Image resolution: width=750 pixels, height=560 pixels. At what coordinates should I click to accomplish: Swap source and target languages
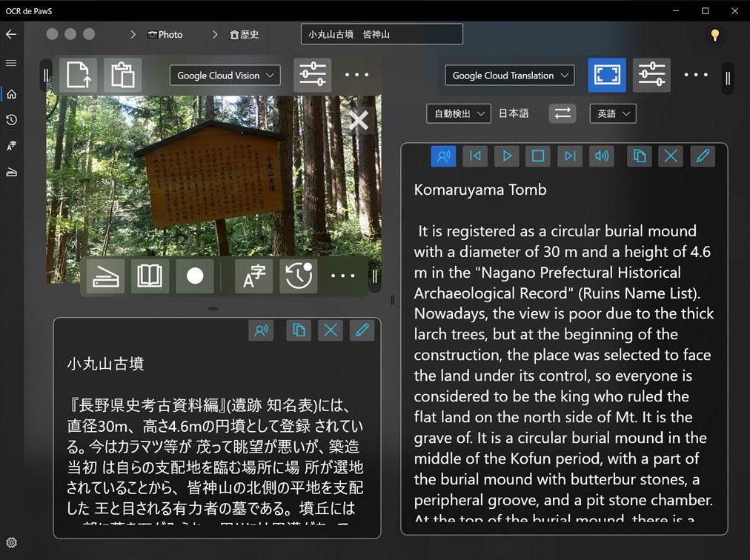click(562, 113)
